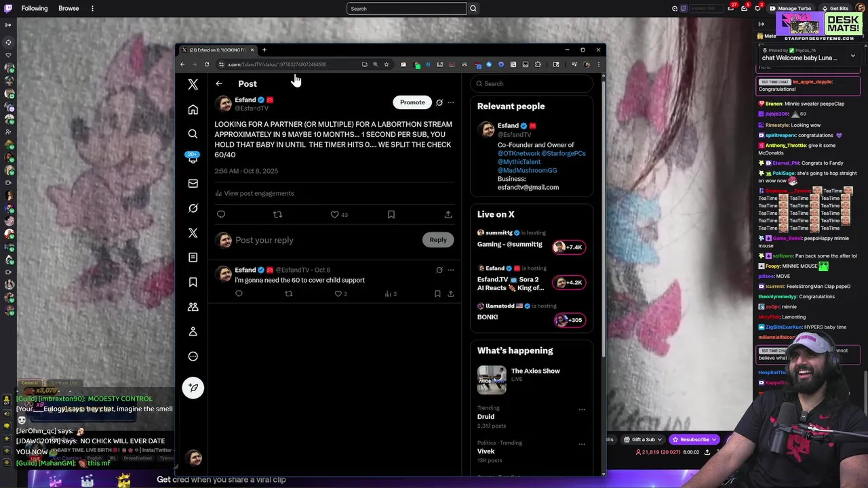This screenshot has width=868, height=488.
Task: Click Grok icon beside Promote button
Action: pyautogui.click(x=439, y=102)
